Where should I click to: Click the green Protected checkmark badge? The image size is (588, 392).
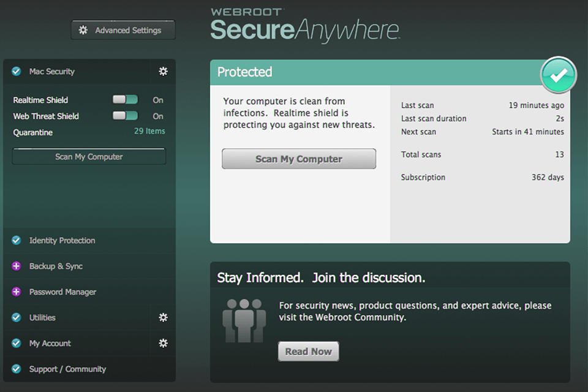click(x=558, y=75)
